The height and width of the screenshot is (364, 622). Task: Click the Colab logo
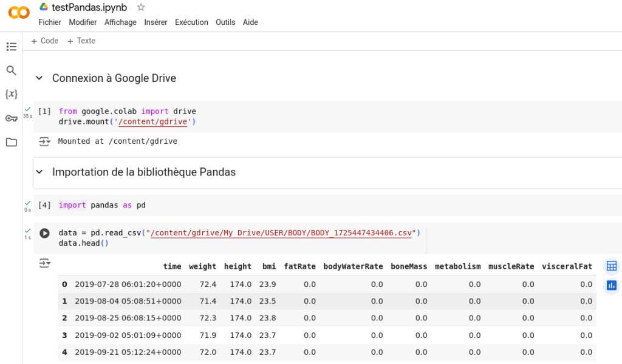click(18, 13)
